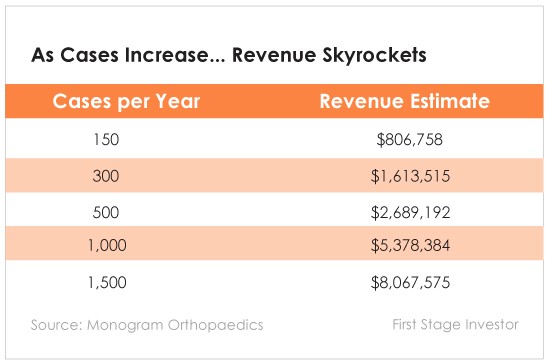Select the $1,613,515 revenue value
Viewport: 550px width, 363px height.
(x=410, y=176)
